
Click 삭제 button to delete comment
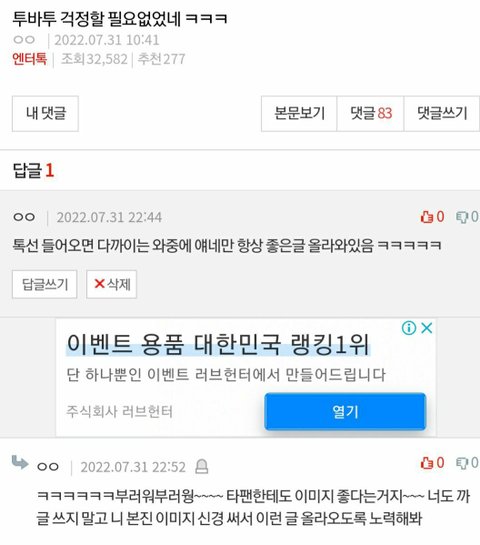point(112,284)
